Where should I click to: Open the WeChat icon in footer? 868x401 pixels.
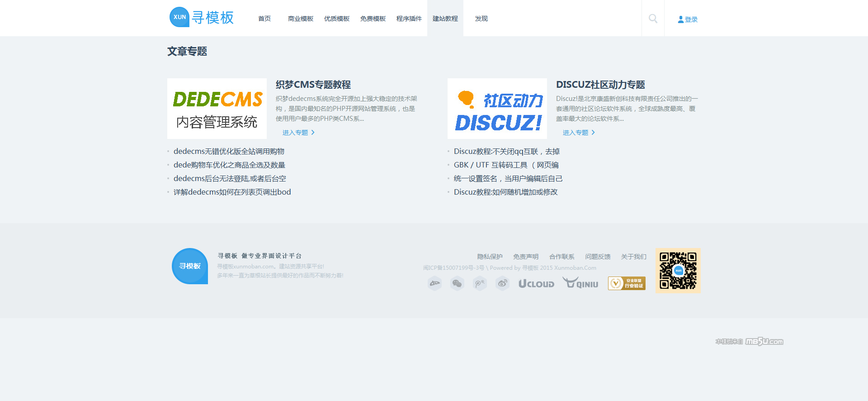(457, 283)
